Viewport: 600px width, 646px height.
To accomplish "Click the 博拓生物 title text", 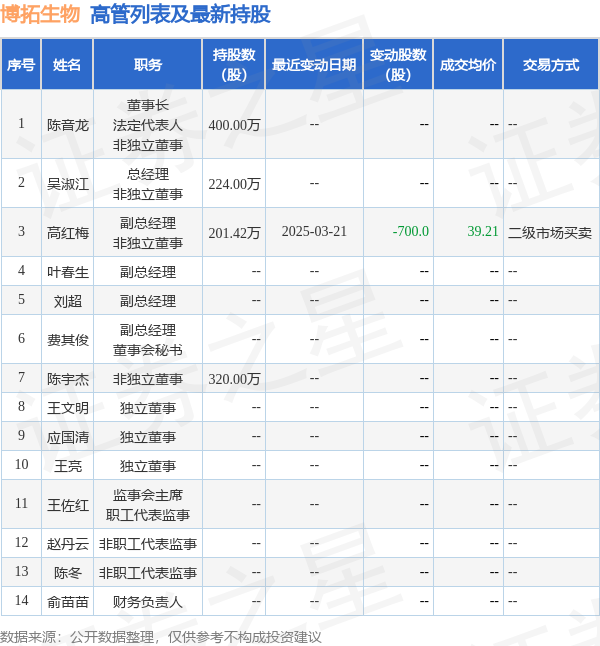I will tap(40, 14).
